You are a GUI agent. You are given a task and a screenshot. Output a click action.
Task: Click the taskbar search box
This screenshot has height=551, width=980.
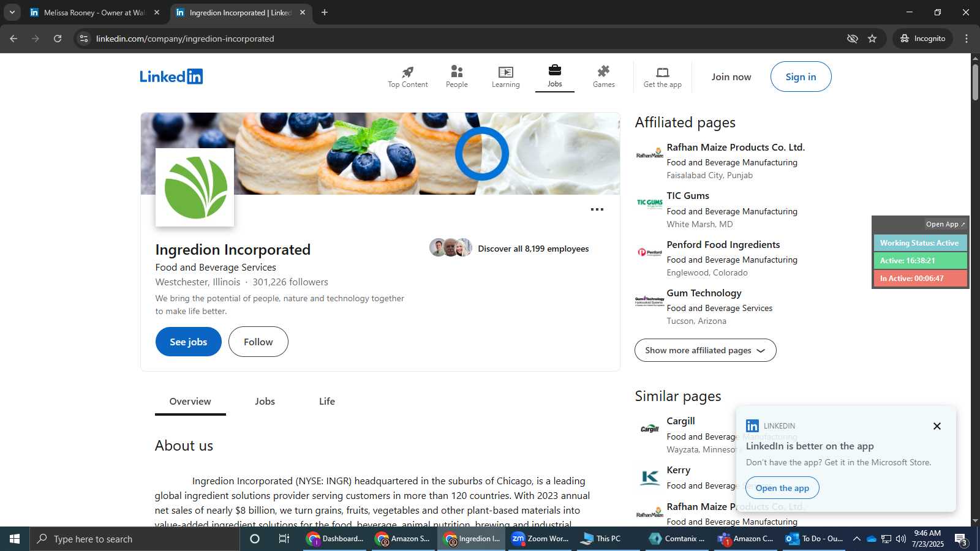135,539
